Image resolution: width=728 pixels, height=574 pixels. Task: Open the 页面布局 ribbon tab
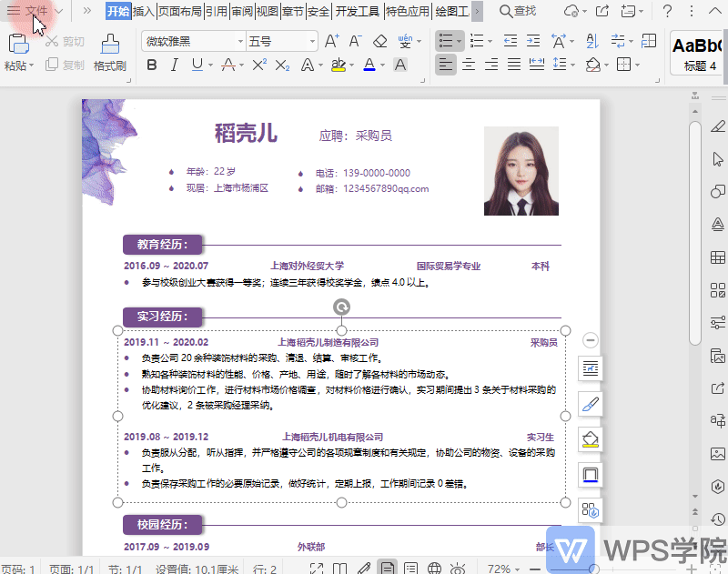pos(180,12)
